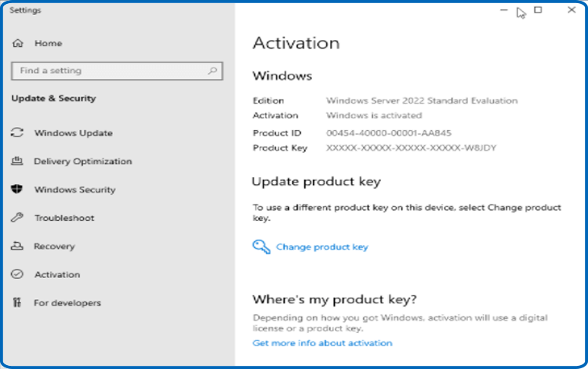Click the Home house icon
The height and width of the screenshot is (369, 588).
coord(17,43)
